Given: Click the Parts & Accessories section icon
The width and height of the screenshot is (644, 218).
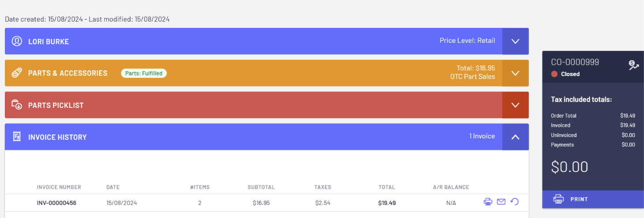Looking at the screenshot, I should tap(17, 73).
